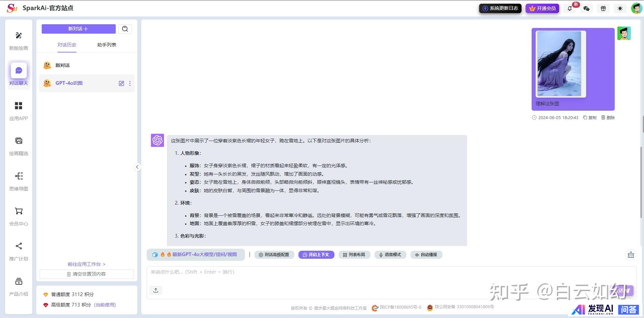Screen dimensions: 644x318
Task: Collapse the conversation sidebar with the chevron
Action: [137, 167]
